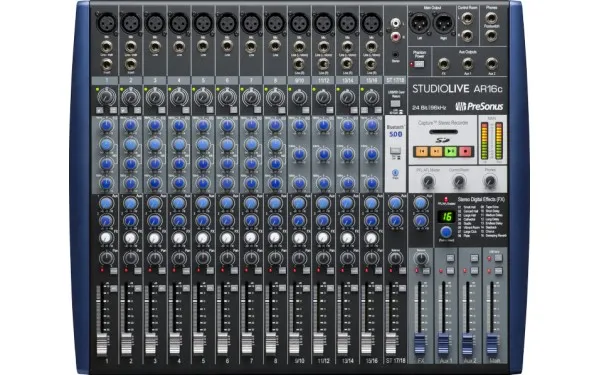The height and width of the screenshot is (375, 600).
Task: Click the Control Room level knob
Action: (x=459, y=181)
